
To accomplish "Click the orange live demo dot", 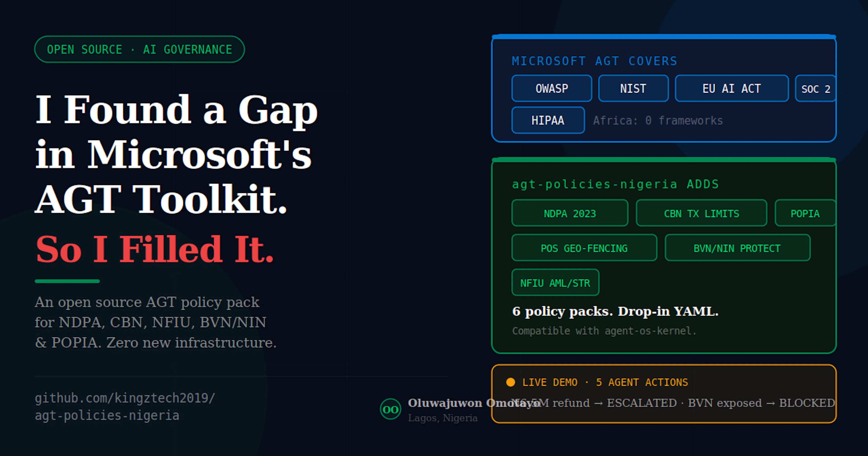I will coord(510,382).
